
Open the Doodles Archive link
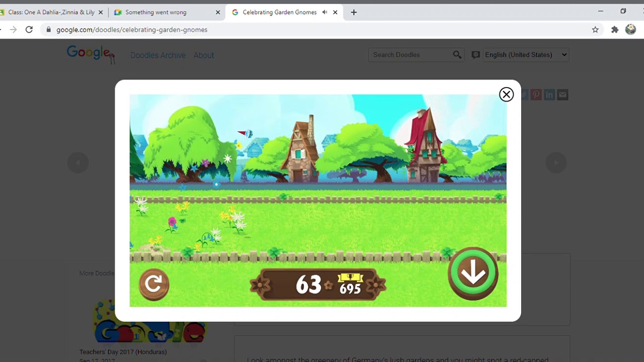coord(158,55)
